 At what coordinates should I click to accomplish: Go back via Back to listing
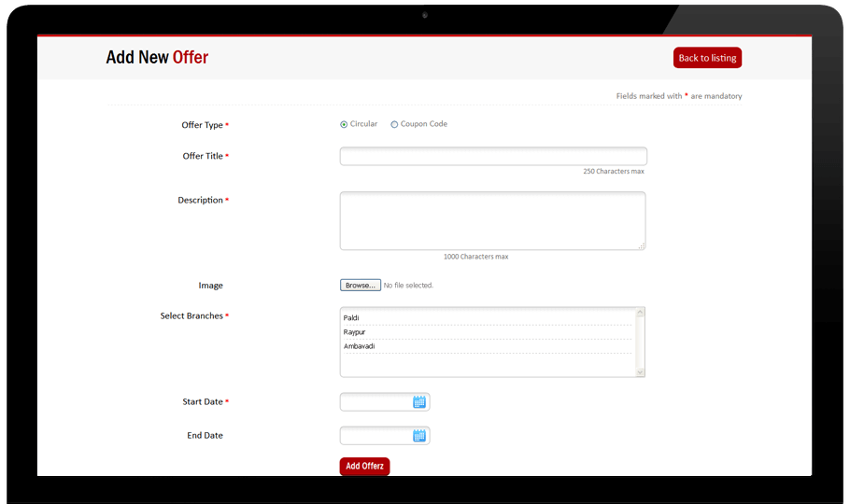click(707, 58)
